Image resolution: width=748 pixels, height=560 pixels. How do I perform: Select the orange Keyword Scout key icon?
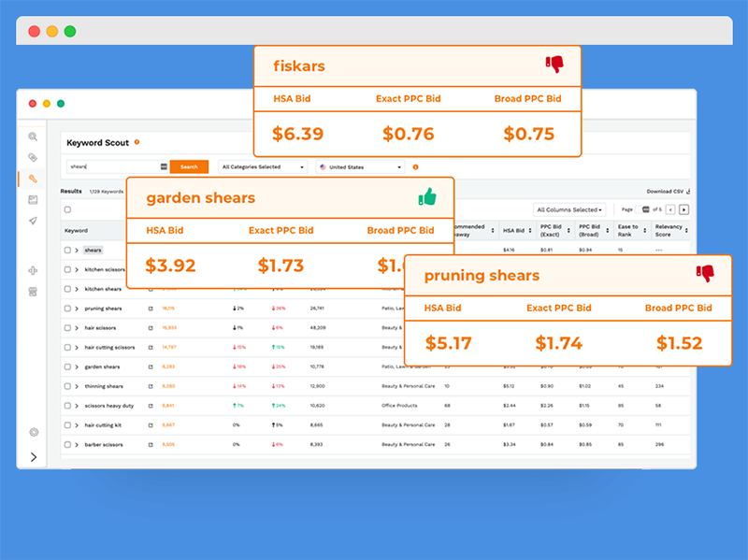pos(33,179)
